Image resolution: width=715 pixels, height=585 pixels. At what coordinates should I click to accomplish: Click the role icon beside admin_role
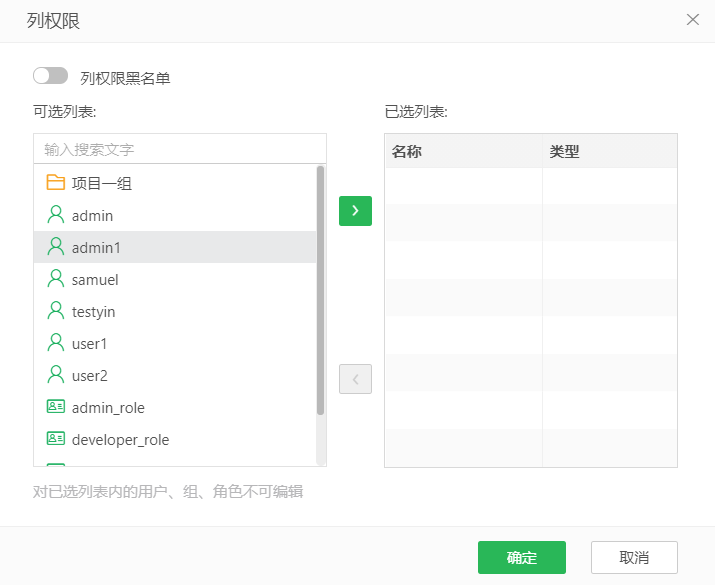click(x=56, y=407)
